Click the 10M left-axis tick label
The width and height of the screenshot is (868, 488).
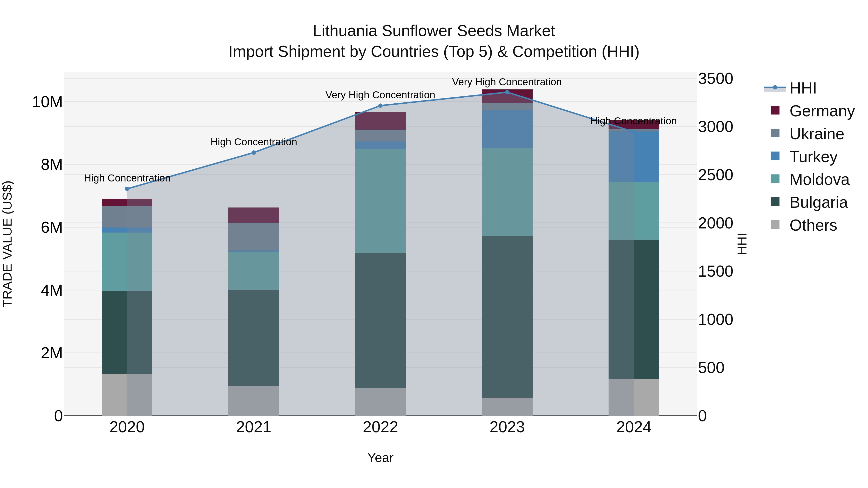[47, 102]
